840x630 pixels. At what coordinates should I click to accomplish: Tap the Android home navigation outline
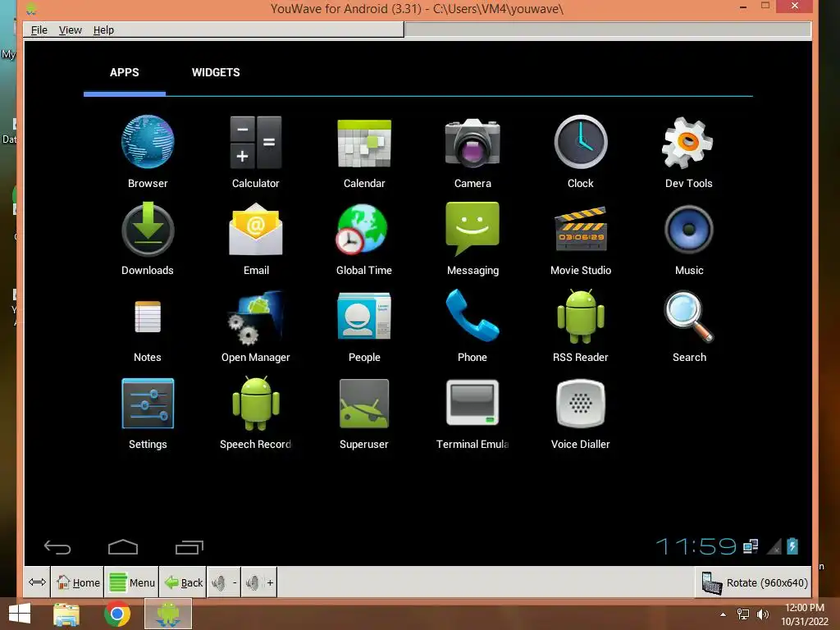[123, 546]
